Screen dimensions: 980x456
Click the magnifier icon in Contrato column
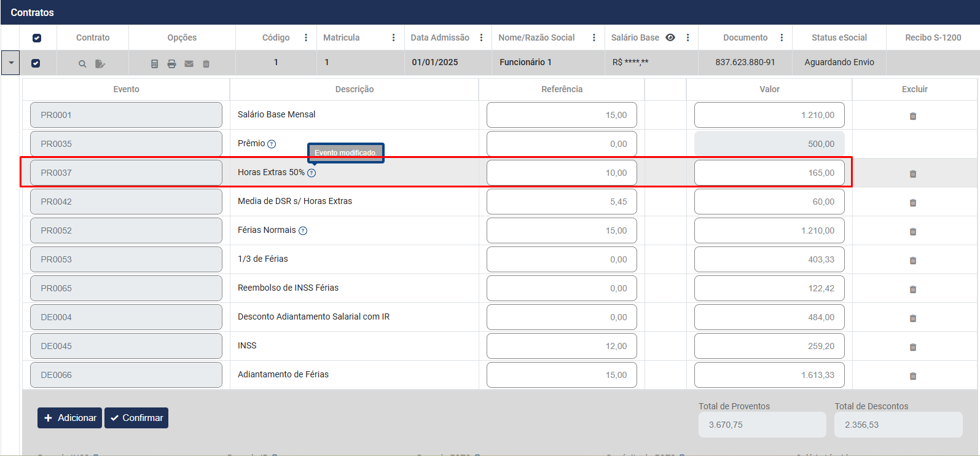pyautogui.click(x=82, y=64)
